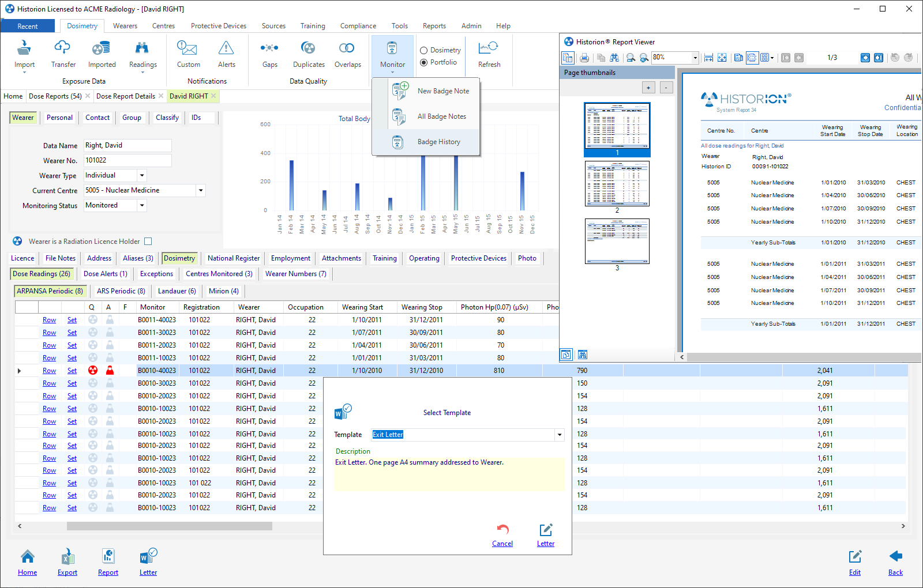Click the Home icon in bottom bar

pos(27,557)
